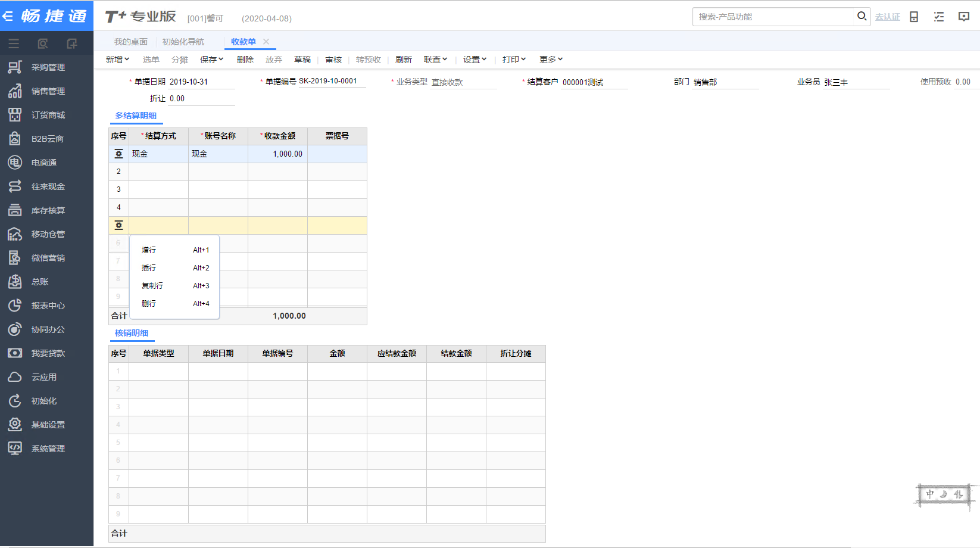This screenshot has width=980, height=548.
Task: Open 往来现金 module
Action: 46,186
